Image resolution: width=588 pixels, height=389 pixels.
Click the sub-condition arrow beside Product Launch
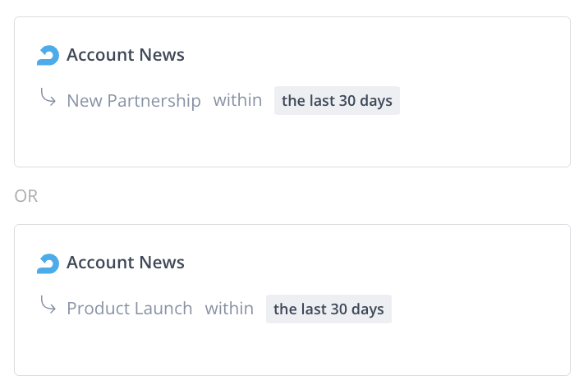click(48, 306)
